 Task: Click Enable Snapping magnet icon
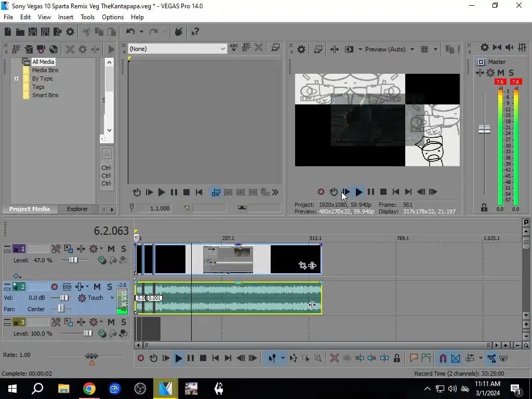443,358
